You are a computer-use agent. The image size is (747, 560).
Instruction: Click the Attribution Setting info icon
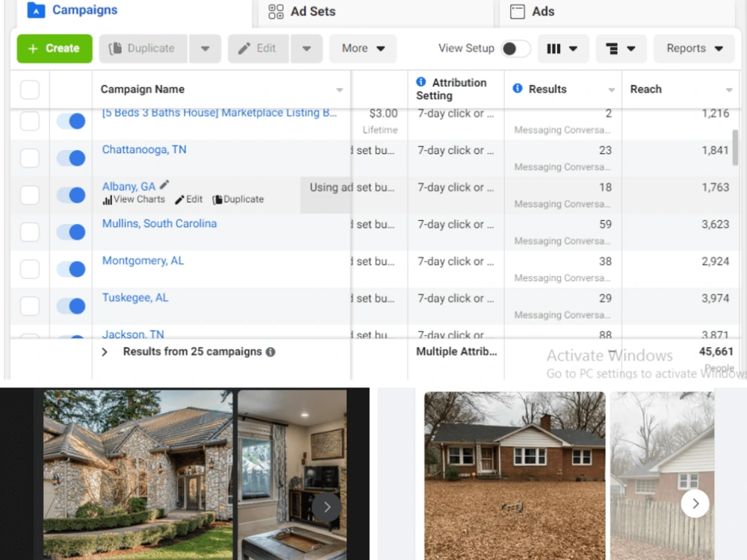pyautogui.click(x=421, y=82)
